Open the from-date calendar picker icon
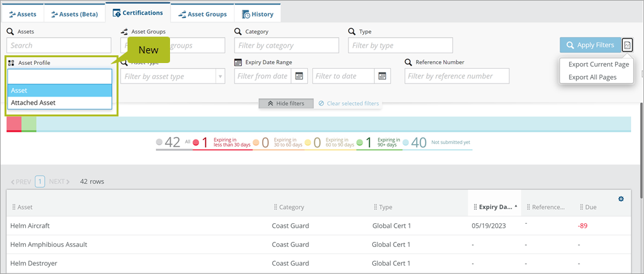This screenshot has height=274, width=644. pos(299,76)
